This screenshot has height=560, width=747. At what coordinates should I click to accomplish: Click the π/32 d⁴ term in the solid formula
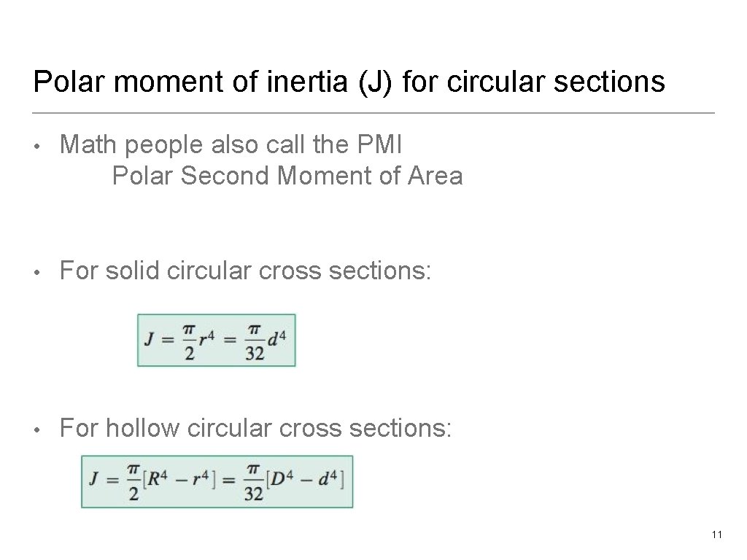tap(265, 341)
